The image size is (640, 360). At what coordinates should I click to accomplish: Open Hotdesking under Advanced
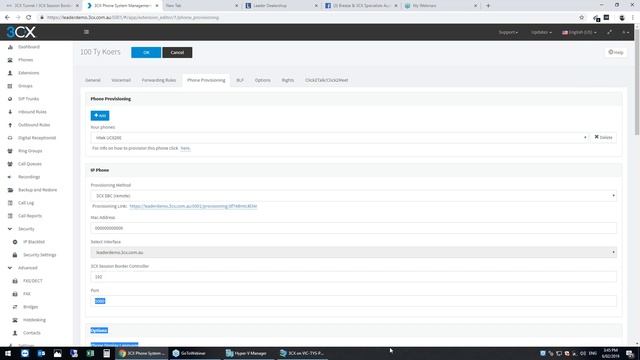point(34,320)
